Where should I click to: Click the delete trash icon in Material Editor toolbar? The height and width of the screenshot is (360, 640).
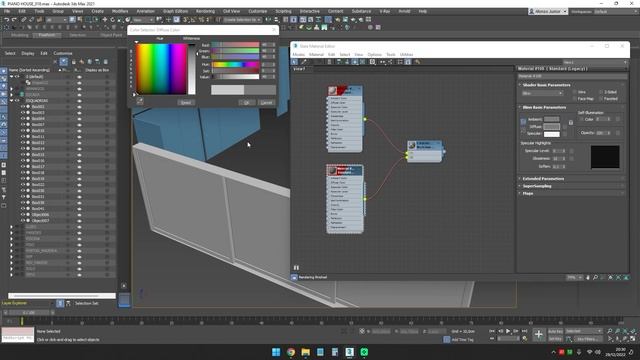pos(330,62)
